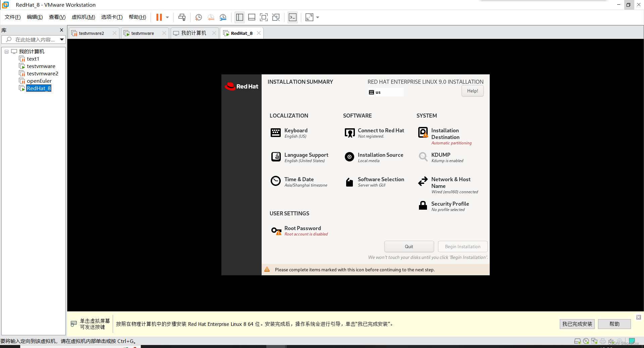Click the 我已完成安装 button
This screenshot has height=348, width=644.
pyautogui.click(x=577, y=324)
